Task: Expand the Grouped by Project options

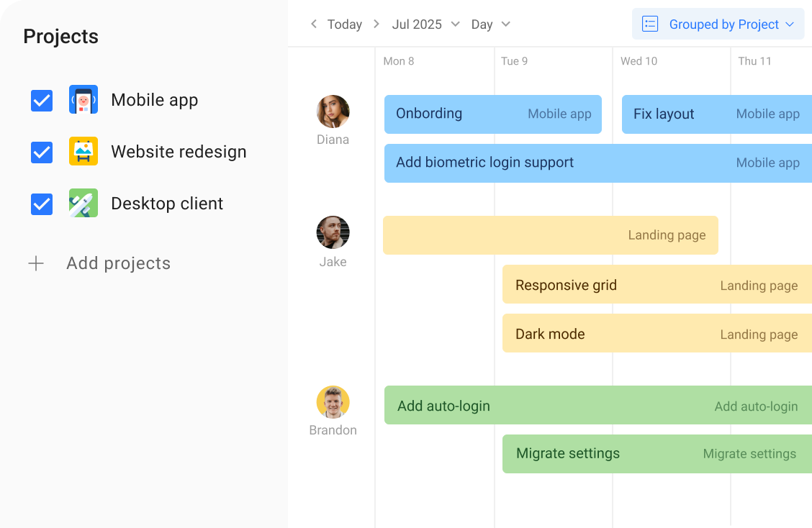Action: point(790,24)
